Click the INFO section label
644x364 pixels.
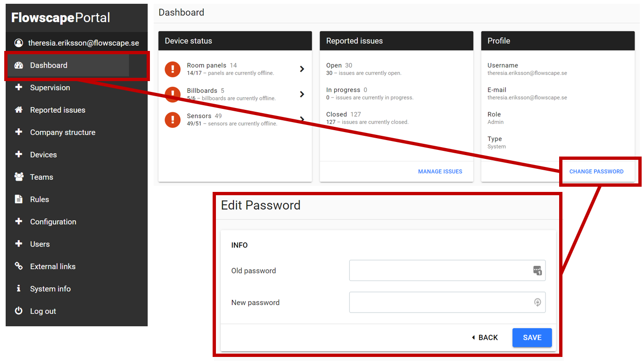click(239, 245)
